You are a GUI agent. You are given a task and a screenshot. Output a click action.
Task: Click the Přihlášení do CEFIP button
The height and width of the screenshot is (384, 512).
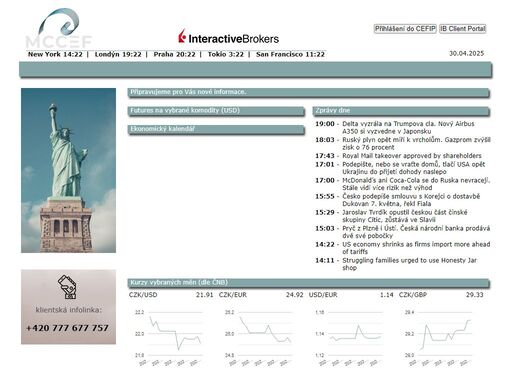point(405,29)
